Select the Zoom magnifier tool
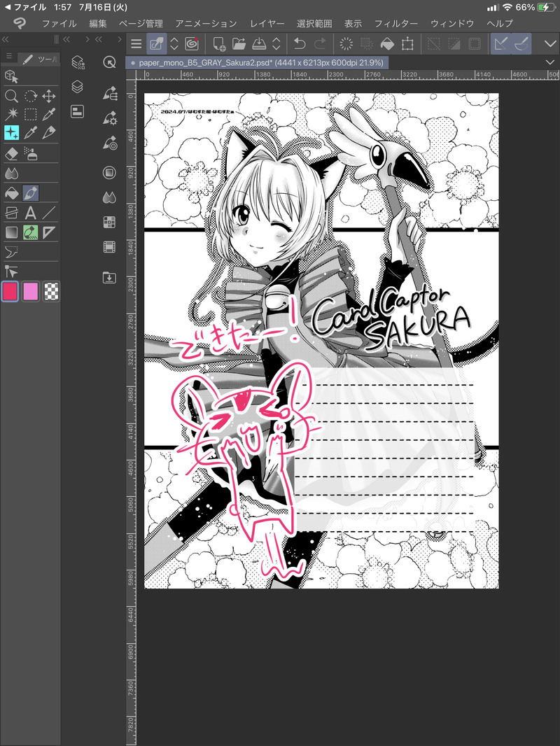Screen dimensions: 560x746 (x=11, y=96)
